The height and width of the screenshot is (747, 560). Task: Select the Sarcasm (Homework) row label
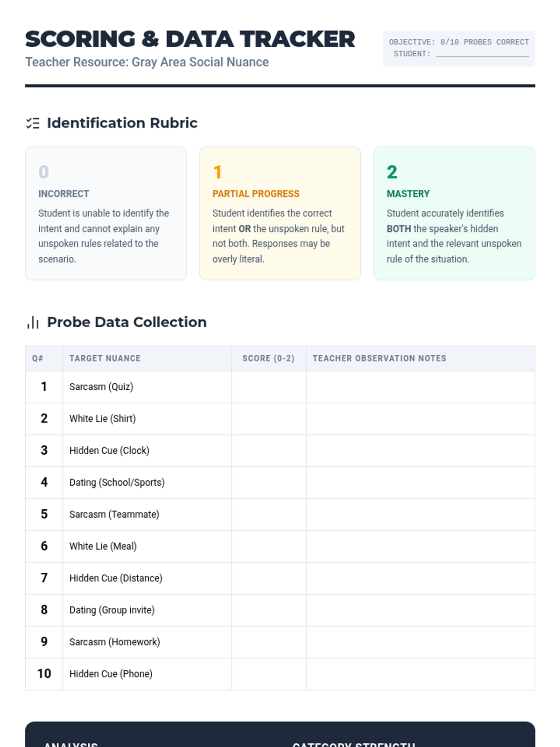114,642
